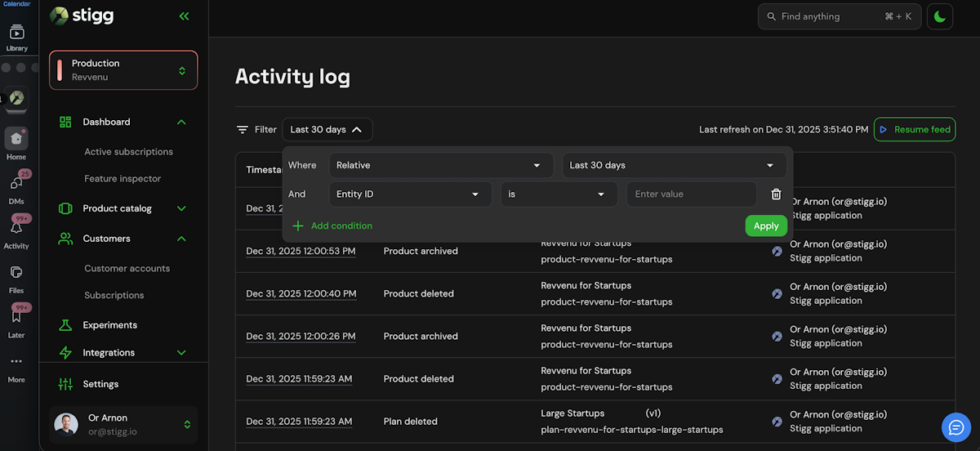Toggle dark mode moon icon
The image size is (980, 451).
tap(940, 16)
